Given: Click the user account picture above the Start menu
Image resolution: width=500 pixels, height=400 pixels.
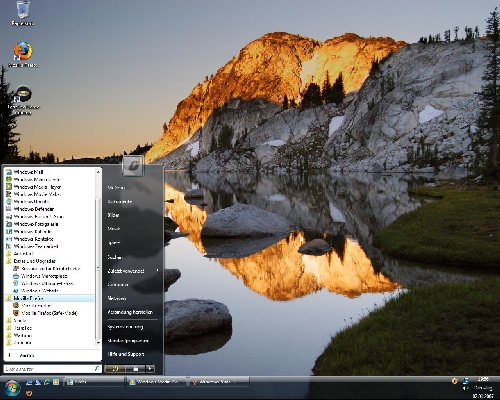Looking at the screenshot, I should (133, 165).
